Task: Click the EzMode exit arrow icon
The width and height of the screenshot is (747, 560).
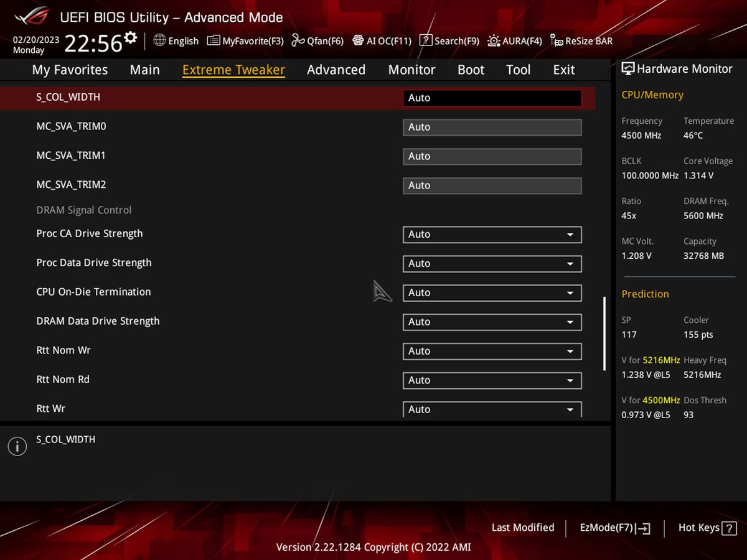Action: tap(644, 528)
